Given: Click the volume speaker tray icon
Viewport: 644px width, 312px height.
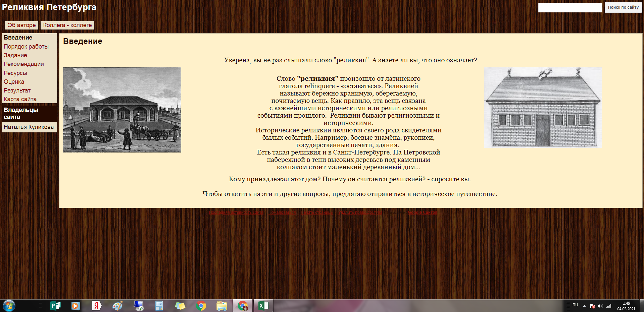Looking at the screenshot, I should click(600, 306).
